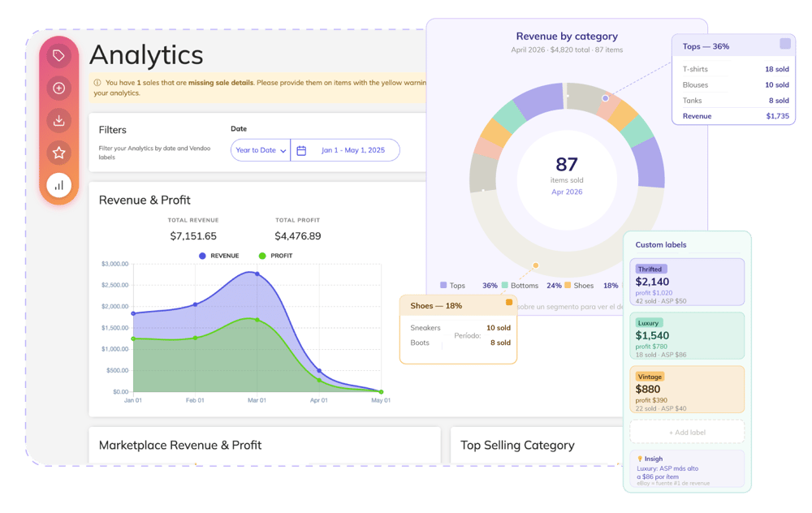This screenshot has width=812, height=513.
Task: Click the orange marker dot on the Shoes donut segment
Action: pyautogui.click(x=535, y=265)
